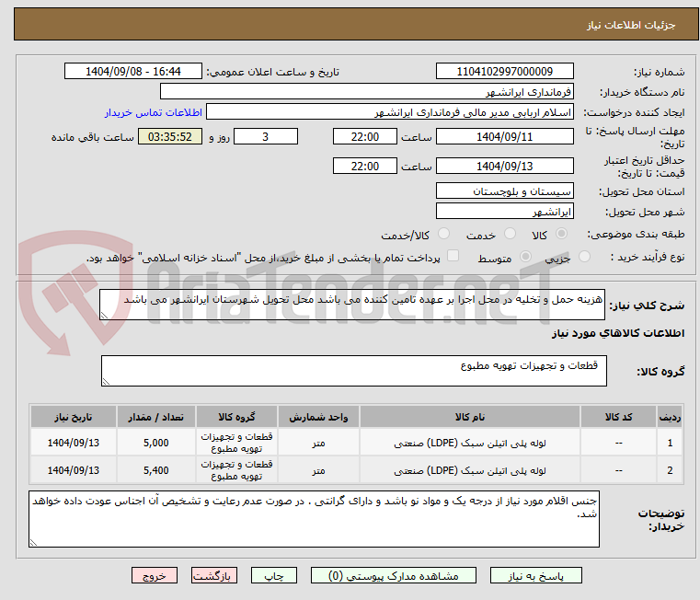Image resolution: width=700 pixels, height=600 pixels.
Task: Click the واحد شمارش column header
Action: [318, 417]
